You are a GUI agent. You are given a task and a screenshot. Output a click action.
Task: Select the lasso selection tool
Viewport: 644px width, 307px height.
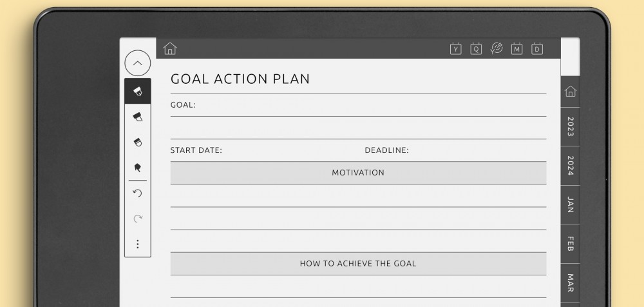pyautogui.click(x=137, y=168)
